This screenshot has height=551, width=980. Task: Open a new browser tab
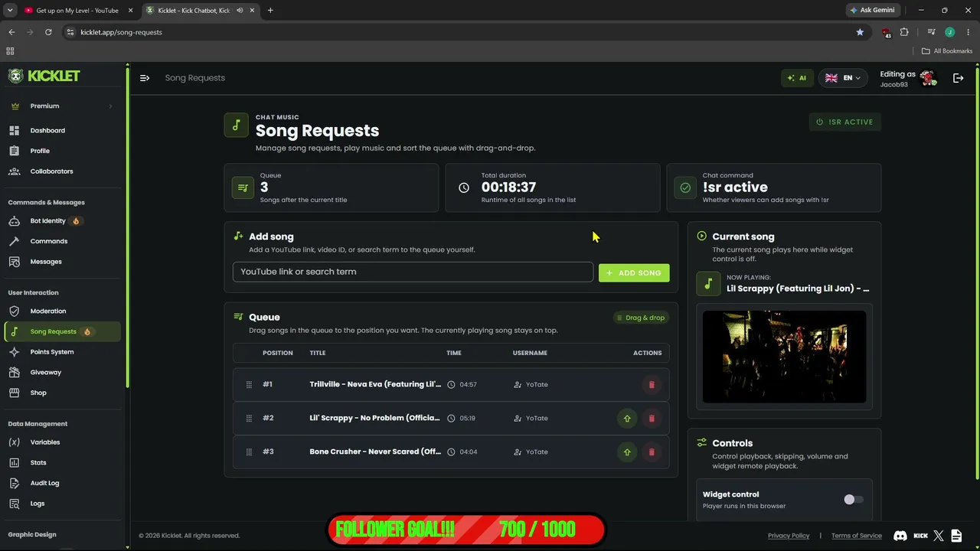[270, 11]
